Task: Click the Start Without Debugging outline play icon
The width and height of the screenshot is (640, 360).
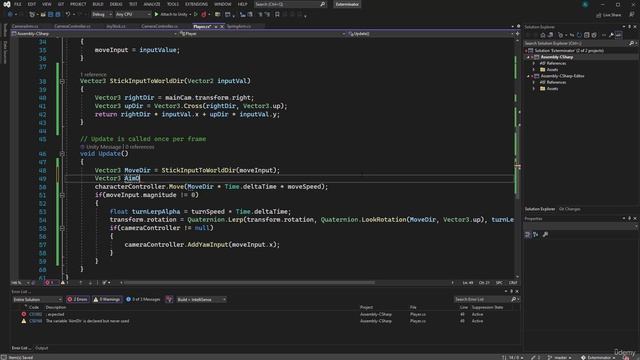Action: 196,14
